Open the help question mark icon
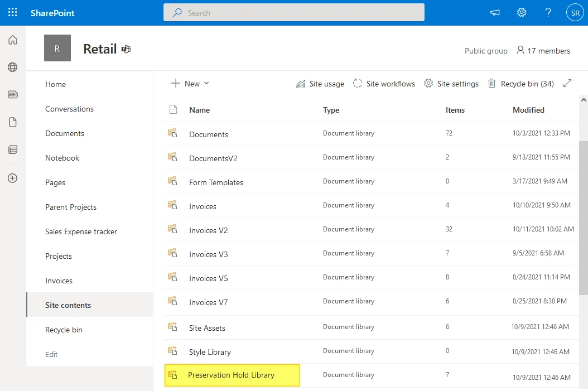588x391 pixels. pyautogui.click(x=548, y=12)
